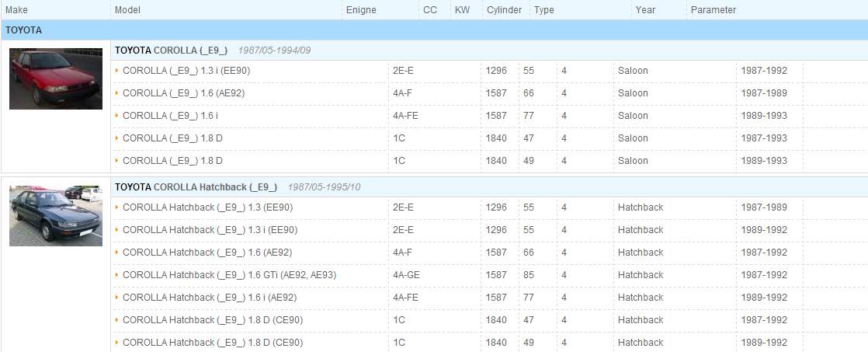Click arrow icon beside Hatchback 1.6 (AE92)

coord(117,253)
